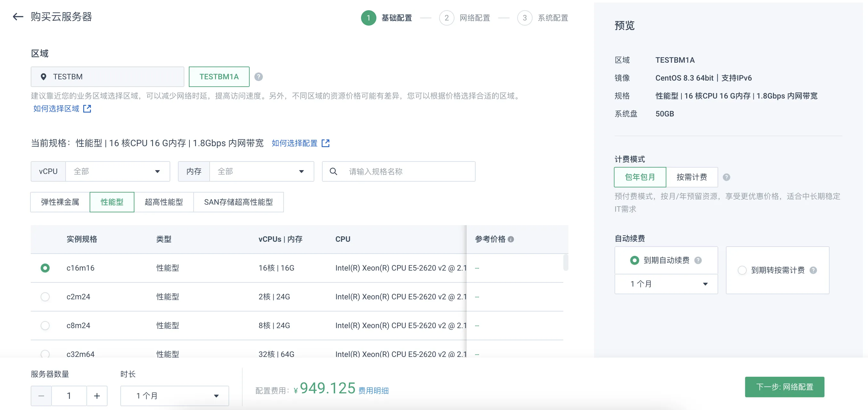
Task: Select the c8m24 instance radio button
Action: pyautogui.click(x=45, y=326)
